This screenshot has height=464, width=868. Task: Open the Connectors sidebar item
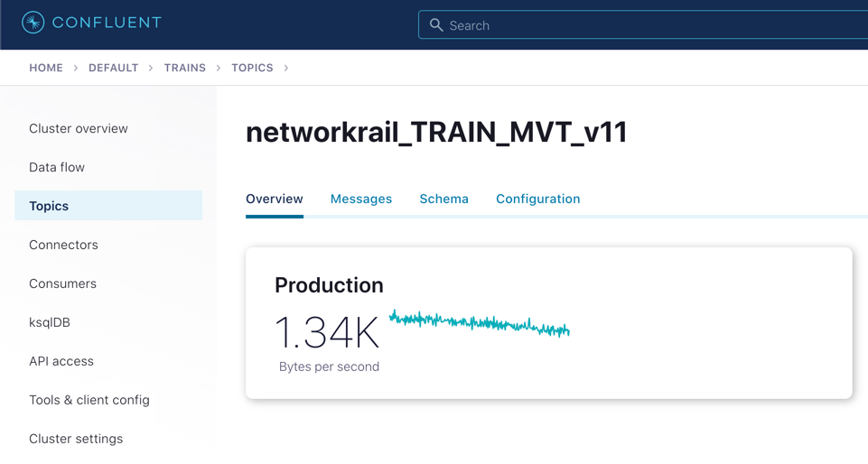tap(63, 245)
